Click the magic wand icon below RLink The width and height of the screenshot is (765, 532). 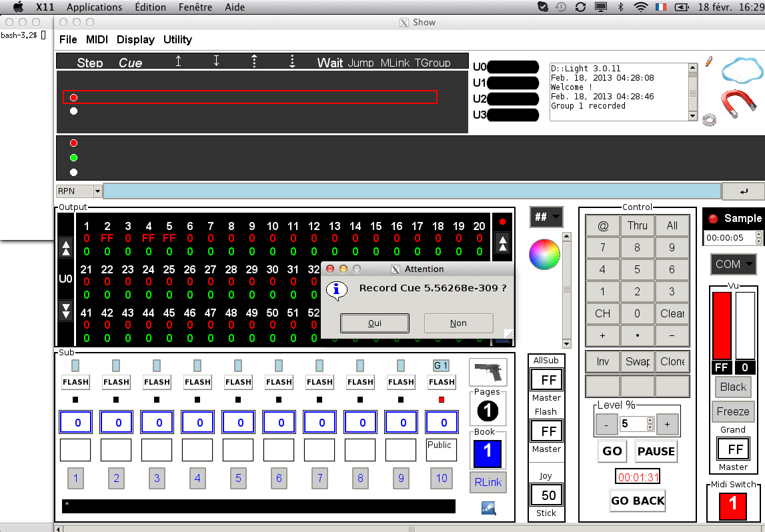pyautogui.click(x=488, y=508)
